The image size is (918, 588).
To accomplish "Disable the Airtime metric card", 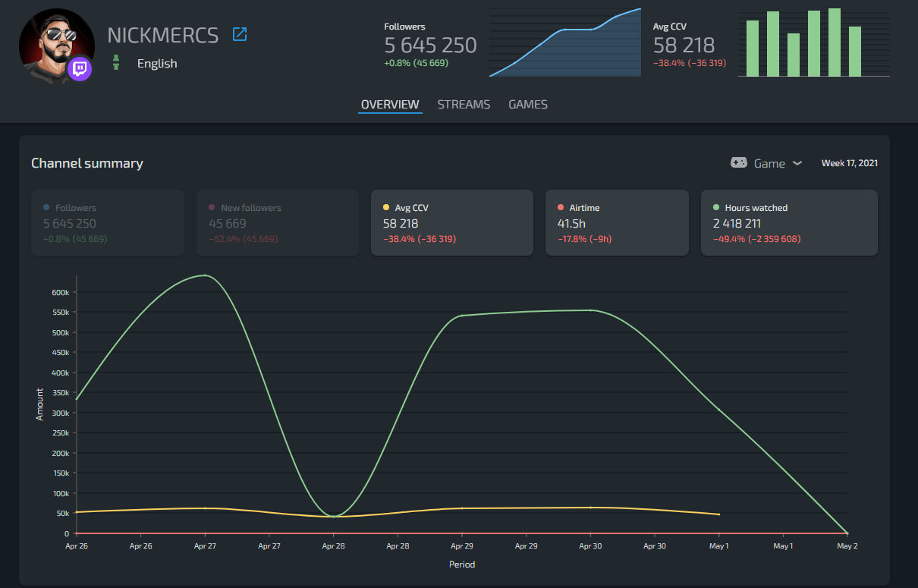I will [x=617, y=222].
